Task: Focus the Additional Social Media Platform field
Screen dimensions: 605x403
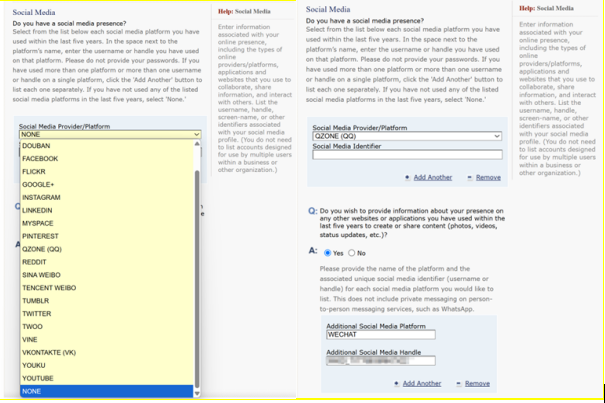Action: 381,335
